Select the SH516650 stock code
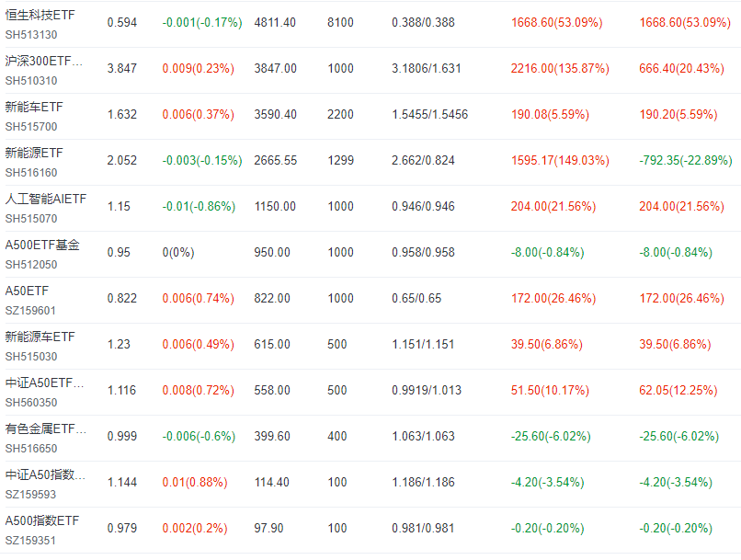Image resolution: width=741 pixels, height=560 pixels. [x=31, y=449]
